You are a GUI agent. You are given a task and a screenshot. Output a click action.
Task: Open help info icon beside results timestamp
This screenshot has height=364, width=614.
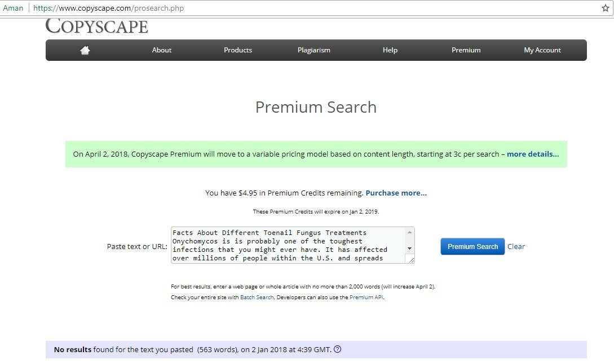point(338,349)
